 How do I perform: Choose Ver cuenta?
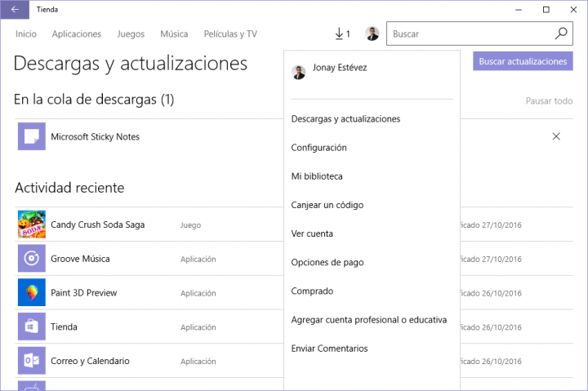pyautogui.click(x=312, y=233)
